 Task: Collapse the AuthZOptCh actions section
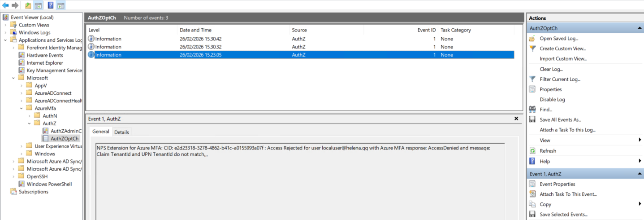[x=640, y=28]
